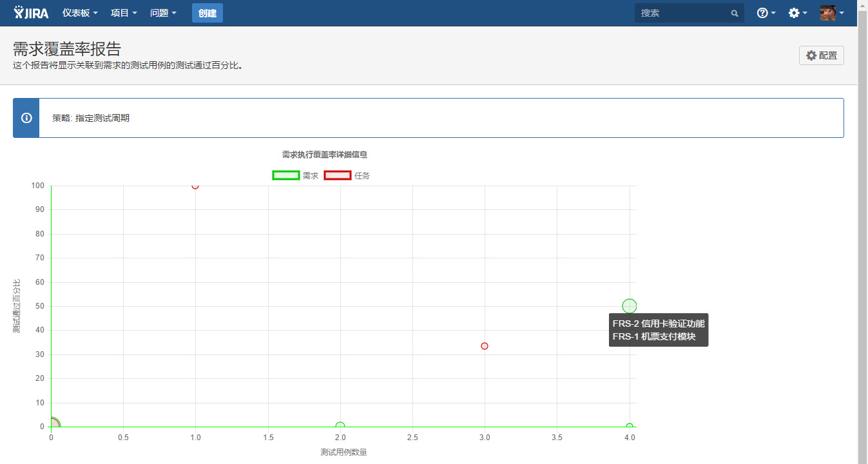Click the JIRA logo

click(32, 12)
